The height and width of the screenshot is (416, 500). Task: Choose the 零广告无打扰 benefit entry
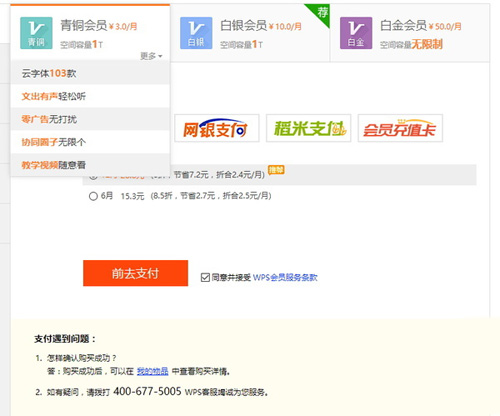90,119
